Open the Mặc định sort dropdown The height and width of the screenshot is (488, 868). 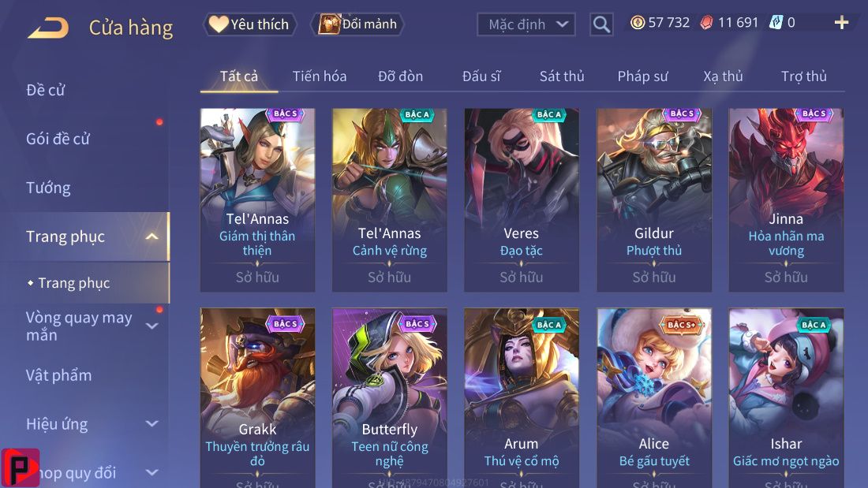point(526,24)
